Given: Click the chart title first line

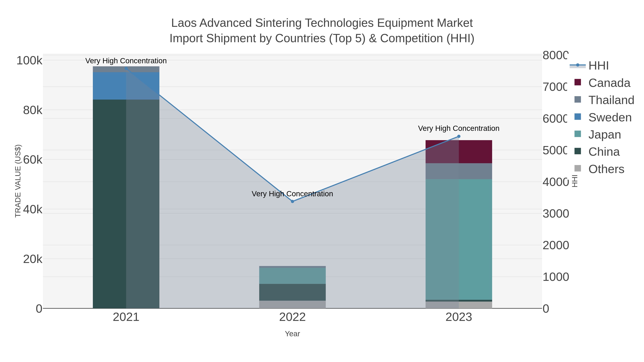Looking at the screenshot, I should [322, 23].
